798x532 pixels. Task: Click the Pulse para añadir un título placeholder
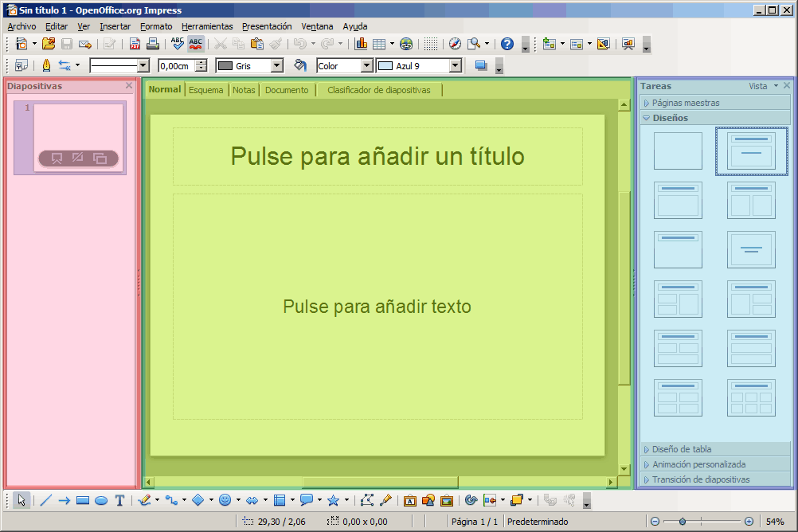tap(377, 156)
